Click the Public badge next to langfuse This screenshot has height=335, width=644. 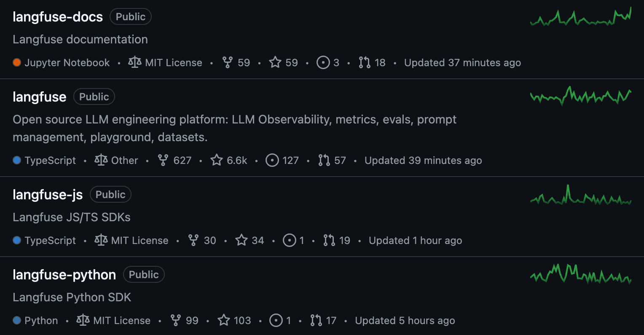(94, 97)
